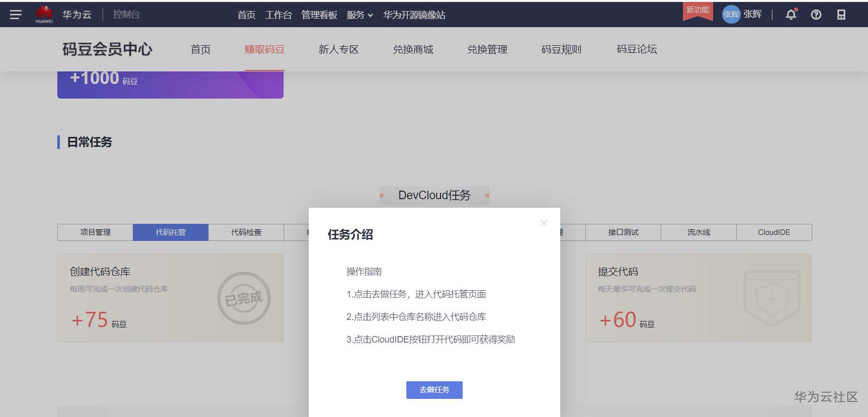Click the purple +1000 码豆 banner
The image size is (868, 417).
point(170,85)
